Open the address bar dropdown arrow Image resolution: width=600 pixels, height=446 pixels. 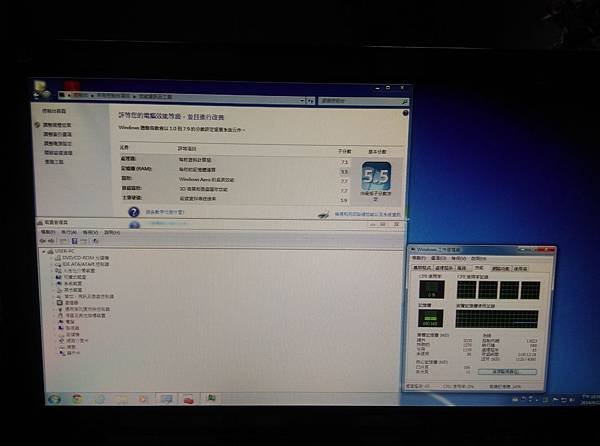click(302, 101)
